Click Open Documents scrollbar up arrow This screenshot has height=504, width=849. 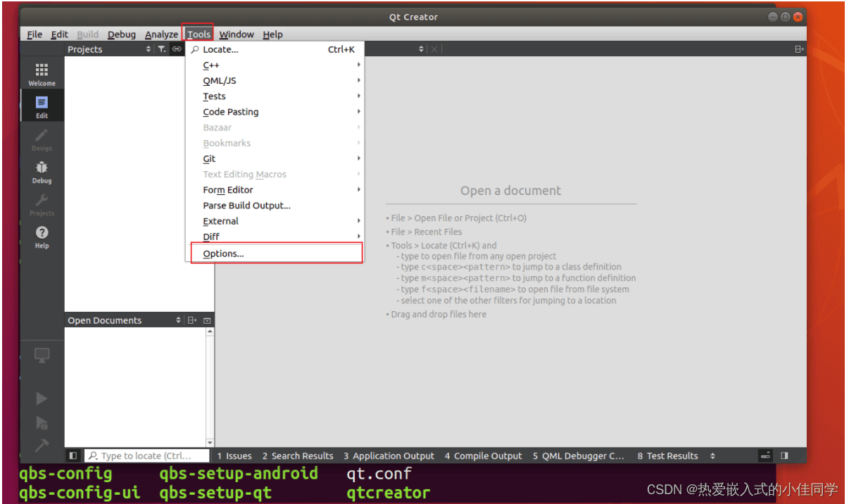[x=210, y=332]
